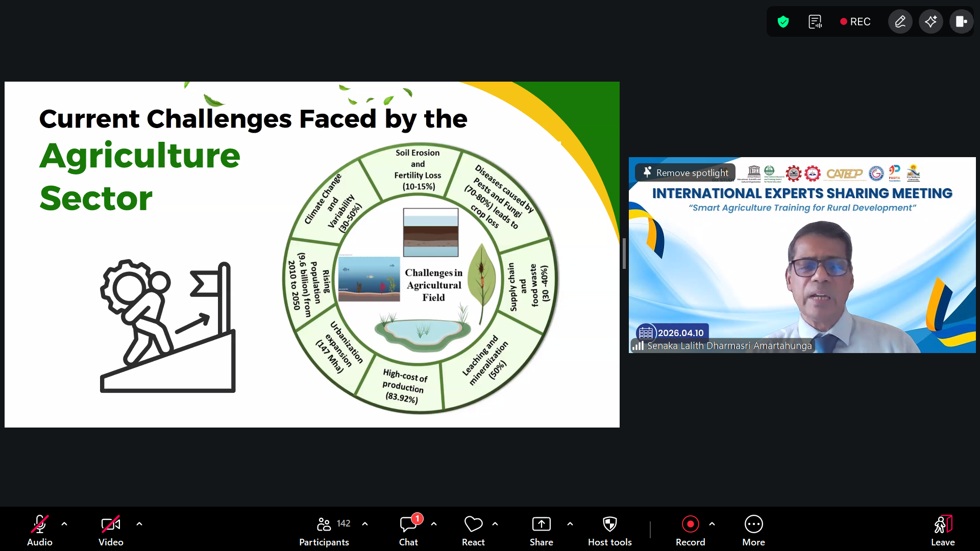Open the React emoji menu

pos(473,531)
